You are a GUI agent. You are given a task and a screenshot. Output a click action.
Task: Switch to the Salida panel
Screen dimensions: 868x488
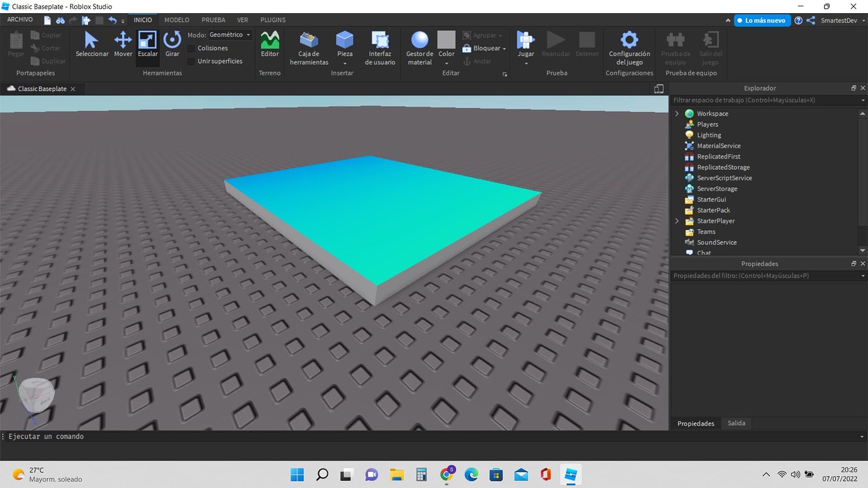736,423
